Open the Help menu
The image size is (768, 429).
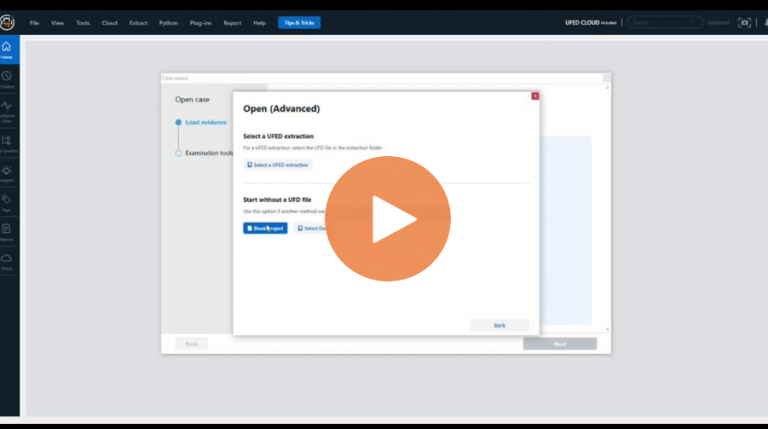pyautogui.click(x=259, y=23)
